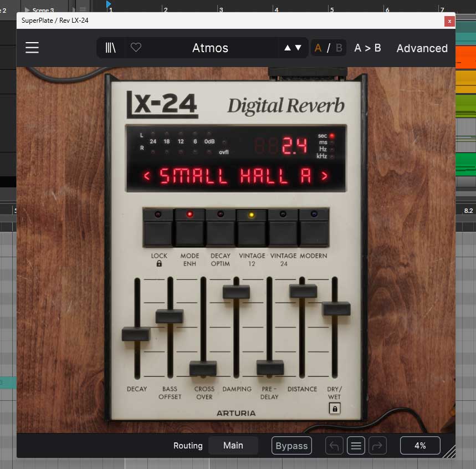The width and height of the screenshot is (476, 469).
Task: Copy settings with A > B
Action: [367, 48]
